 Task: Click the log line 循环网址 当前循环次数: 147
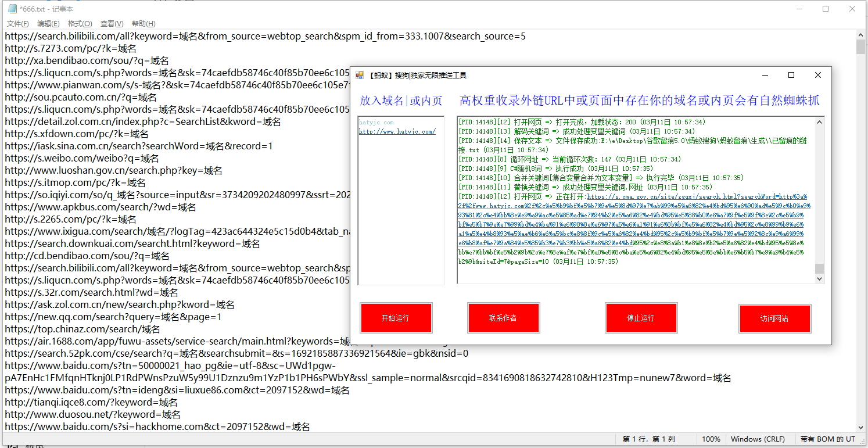tap(569, 159)
